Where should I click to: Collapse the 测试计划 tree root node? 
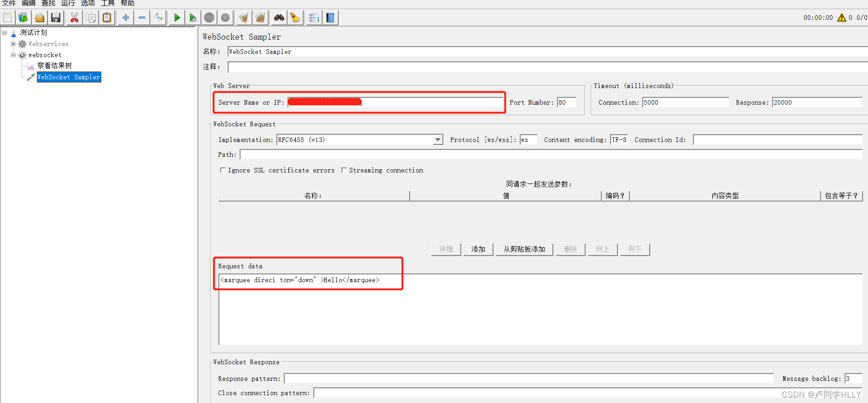pyautogui.click(x=5, y=33)
